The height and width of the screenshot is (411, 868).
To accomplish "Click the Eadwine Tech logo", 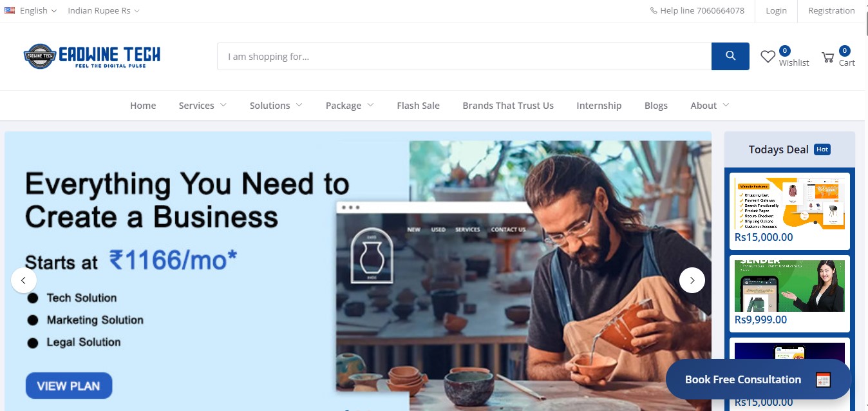I will click(92, 56).
